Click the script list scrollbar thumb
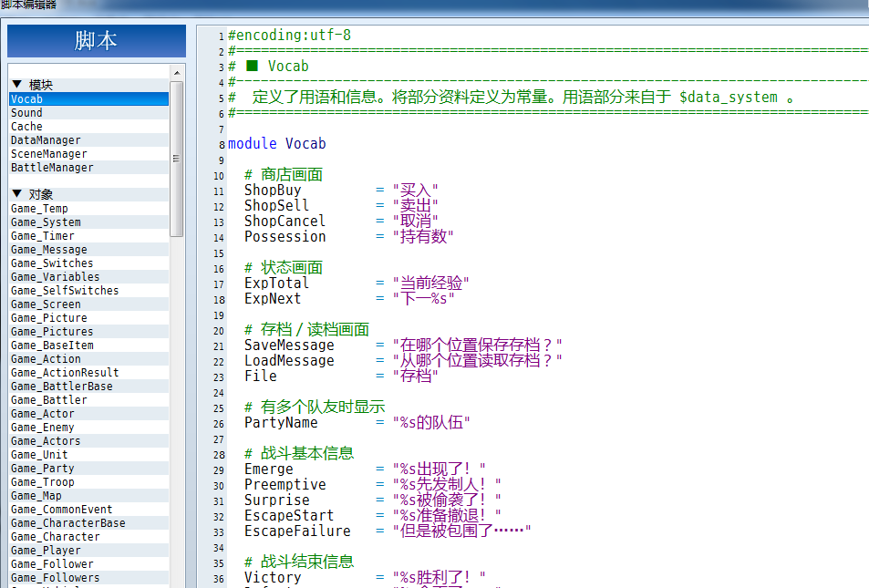Viewport: 869px width, 588px height. pyautogui.click(x=177, y=159)
